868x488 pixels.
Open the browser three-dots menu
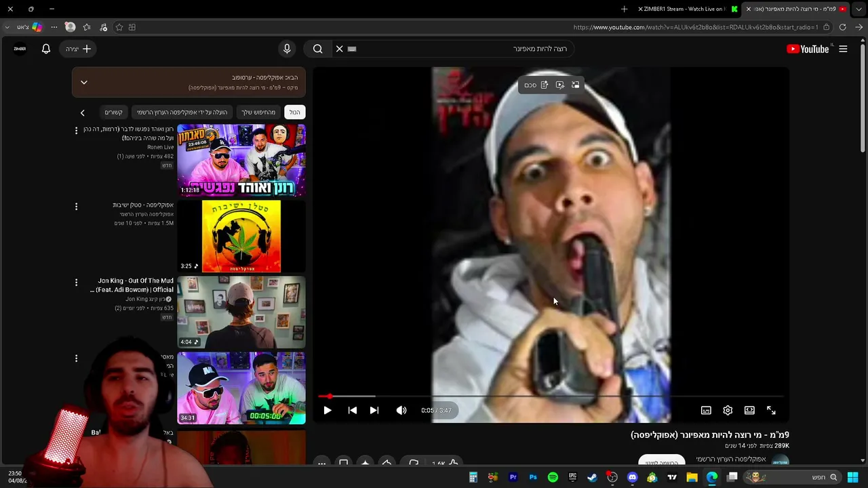[54, 27]
